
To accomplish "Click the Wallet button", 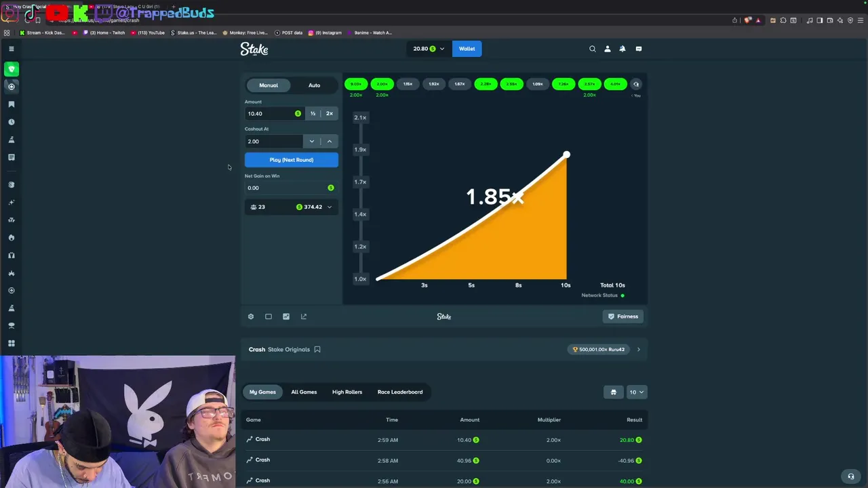I will (x=467, y=49).
